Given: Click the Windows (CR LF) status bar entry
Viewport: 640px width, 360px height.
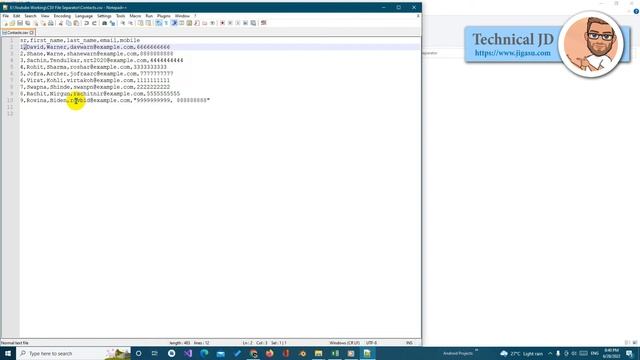Looking at the screenshot, I should point(344,343).
